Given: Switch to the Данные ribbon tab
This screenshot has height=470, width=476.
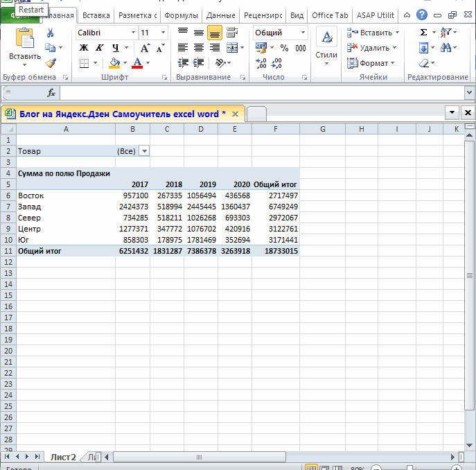Looking at the screenshot, I should [221, 15].
